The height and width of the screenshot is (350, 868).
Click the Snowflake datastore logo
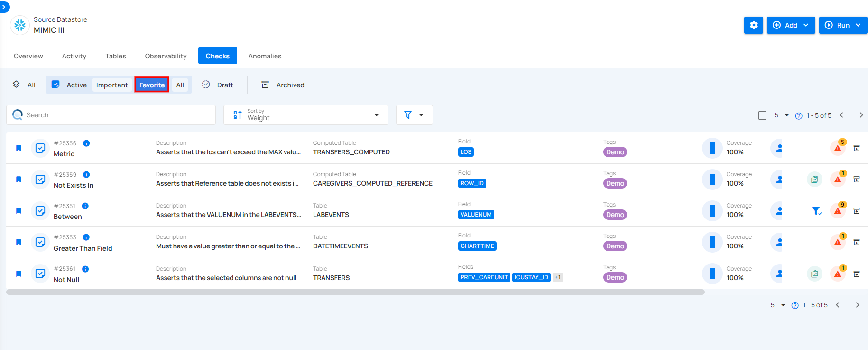[x=20, y=25]
